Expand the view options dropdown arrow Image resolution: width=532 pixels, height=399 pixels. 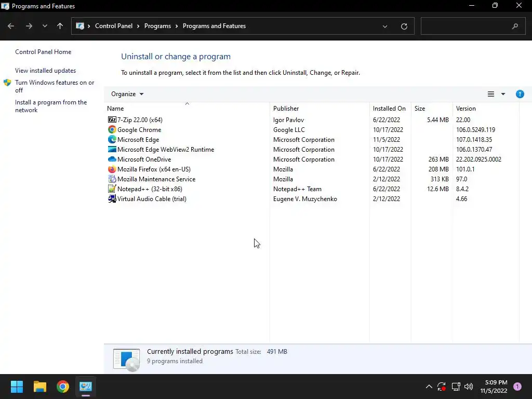coord(503,94)
